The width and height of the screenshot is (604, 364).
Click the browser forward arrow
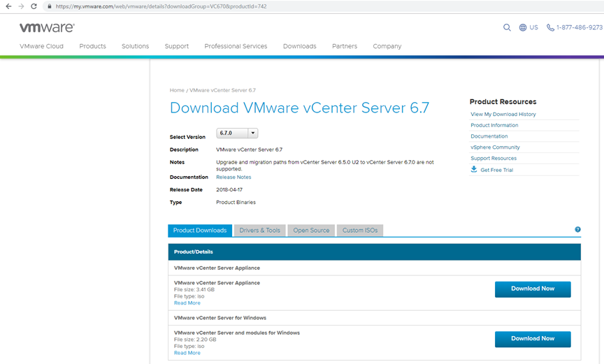pos(21,6)
